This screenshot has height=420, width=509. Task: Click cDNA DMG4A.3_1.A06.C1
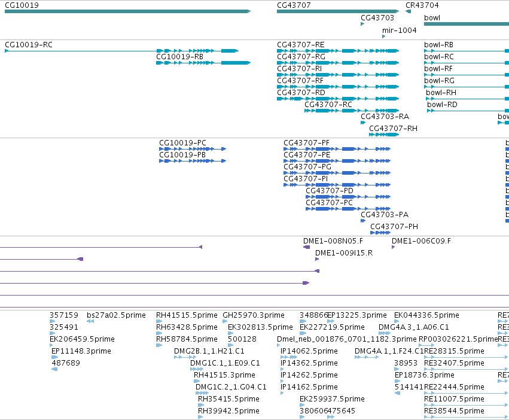coord(385,333)
